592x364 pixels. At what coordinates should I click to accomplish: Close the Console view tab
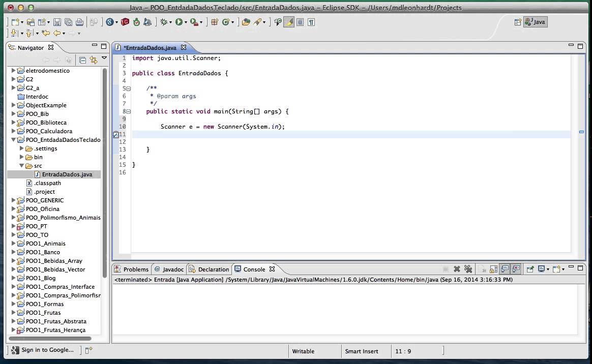click(272, 269)
